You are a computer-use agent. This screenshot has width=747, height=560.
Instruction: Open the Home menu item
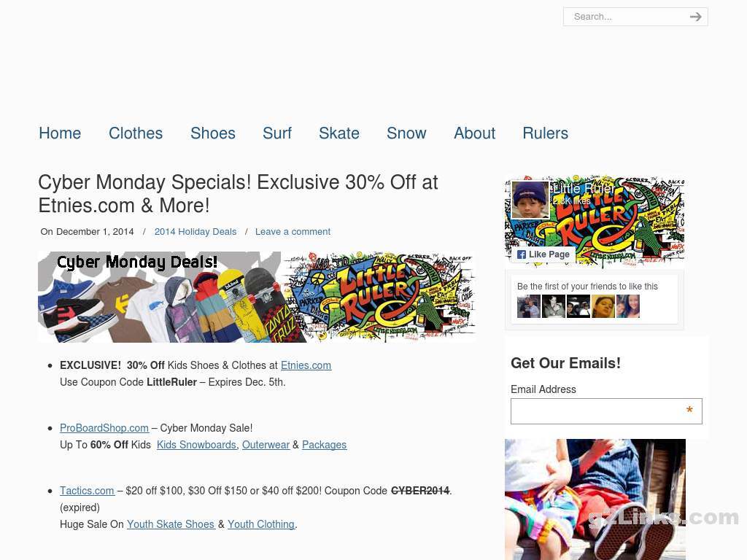pos(60,133)
